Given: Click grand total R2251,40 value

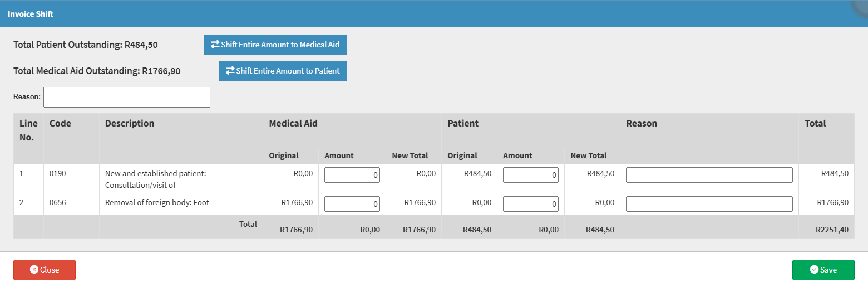Looking at the screenshot, I should (832, 229).
